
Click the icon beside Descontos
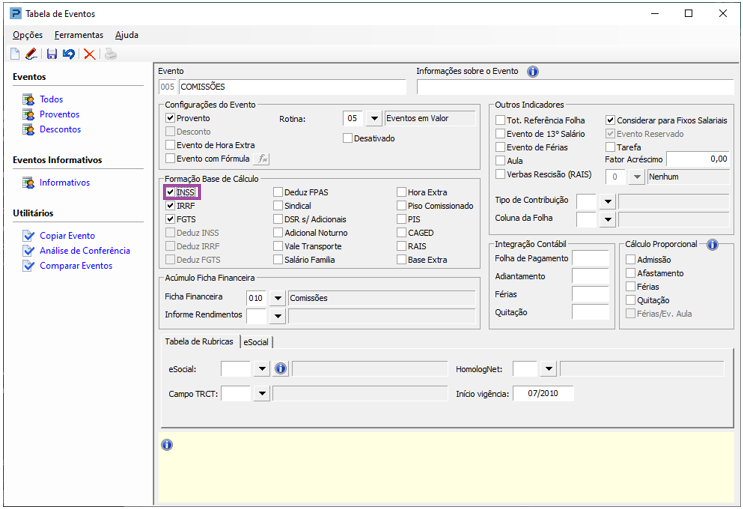(28, 129)
